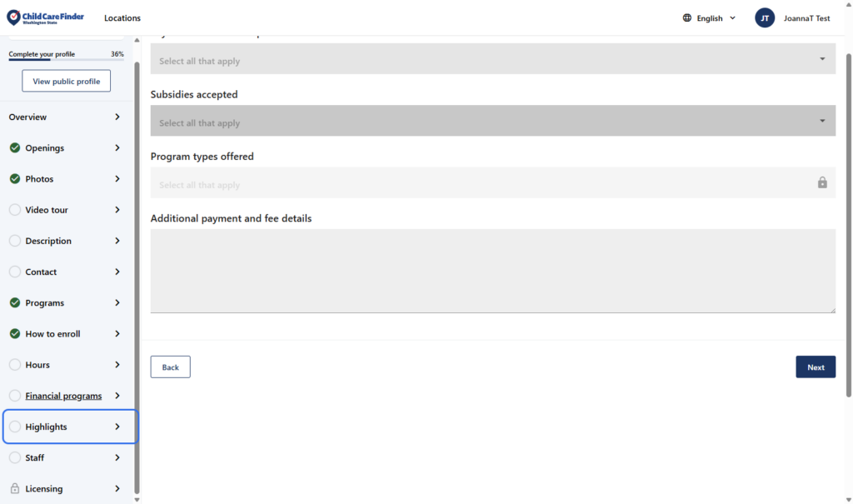Click the lock icon beside Licensing
Viewport: 853px width, 504px height.
pyautogui.click(x=15, y=489)
